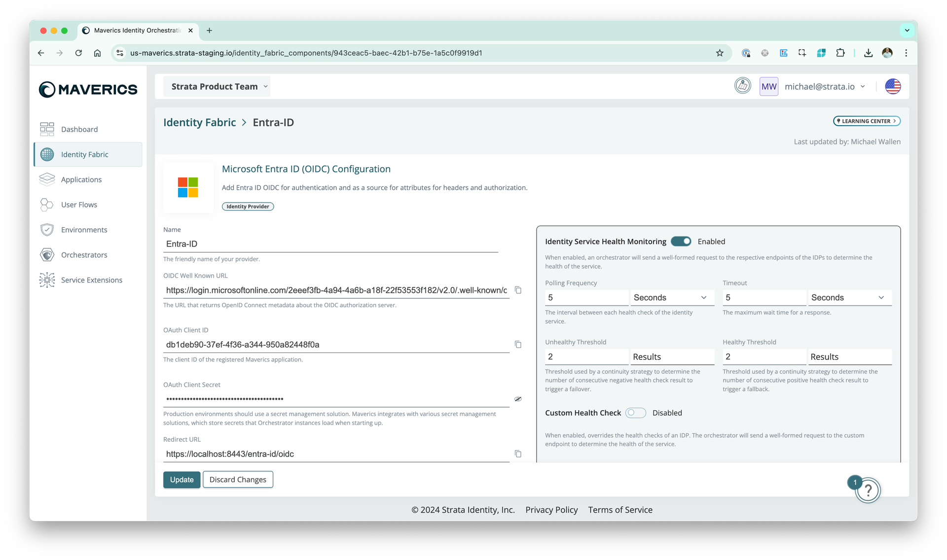Click the Identity Fabric breadcrumb link
The image size is (947, 560).
pyautogui.click(x=200, y=122)
